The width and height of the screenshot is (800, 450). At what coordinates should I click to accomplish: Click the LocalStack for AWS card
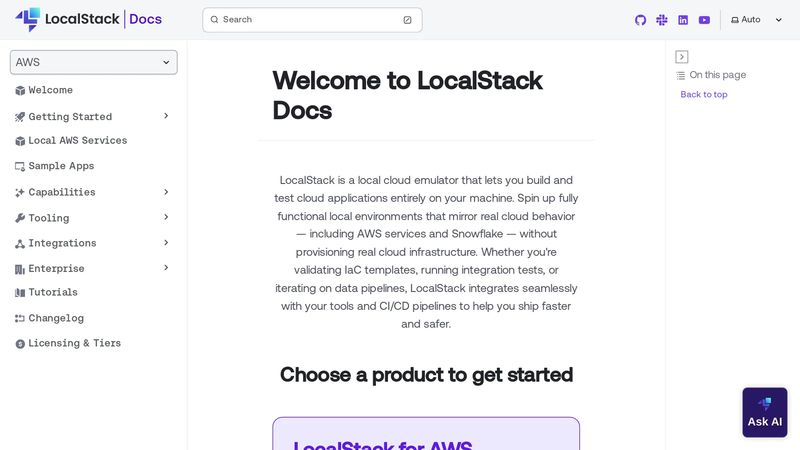coord(426,434)
